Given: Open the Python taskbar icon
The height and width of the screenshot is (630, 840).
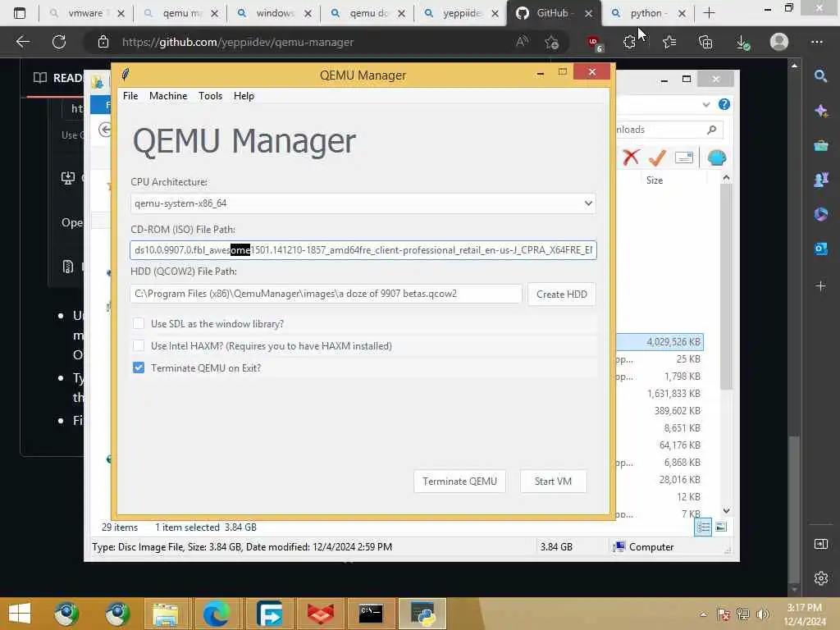Looking at the screenshot, I should (x=422, y=614).
